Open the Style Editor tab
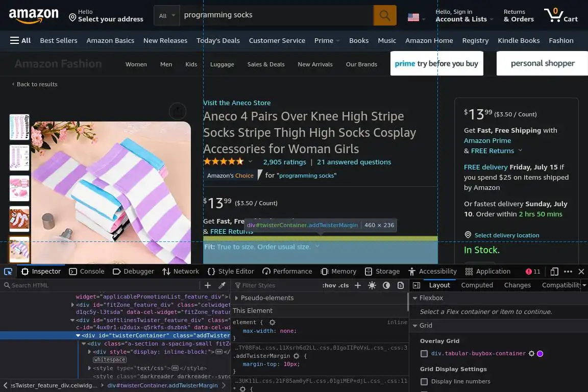 pyautogui.click(x=231, y=272)
